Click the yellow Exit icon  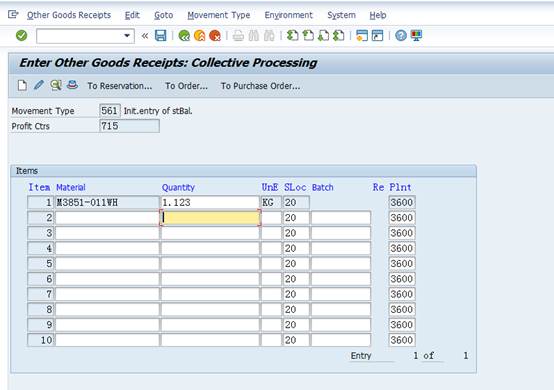click(x=200, y=35)
